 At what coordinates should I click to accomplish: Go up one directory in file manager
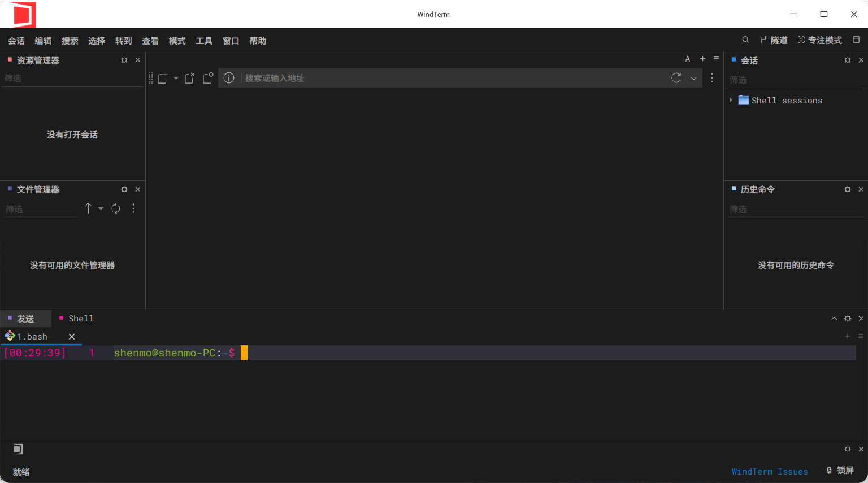[88, 208]
